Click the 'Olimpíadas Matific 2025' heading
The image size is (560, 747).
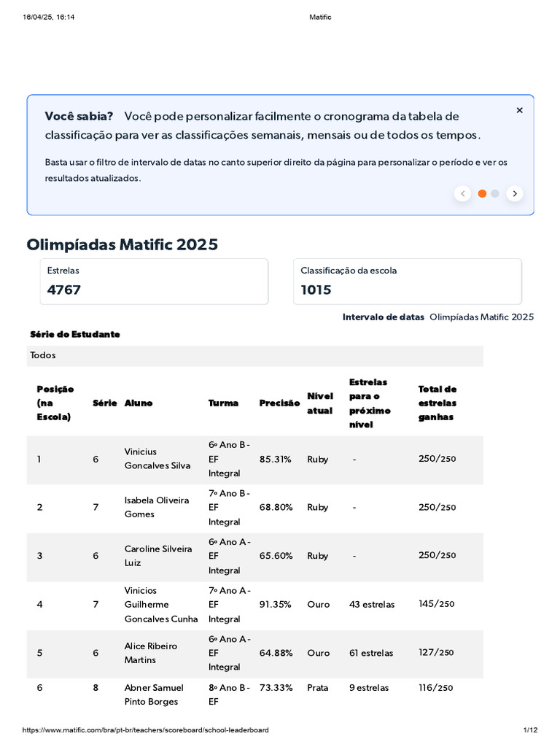122,244
